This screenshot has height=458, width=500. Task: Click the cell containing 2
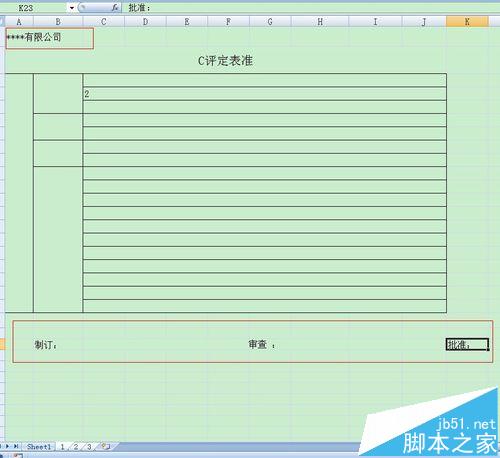click(x=264, y=94)
